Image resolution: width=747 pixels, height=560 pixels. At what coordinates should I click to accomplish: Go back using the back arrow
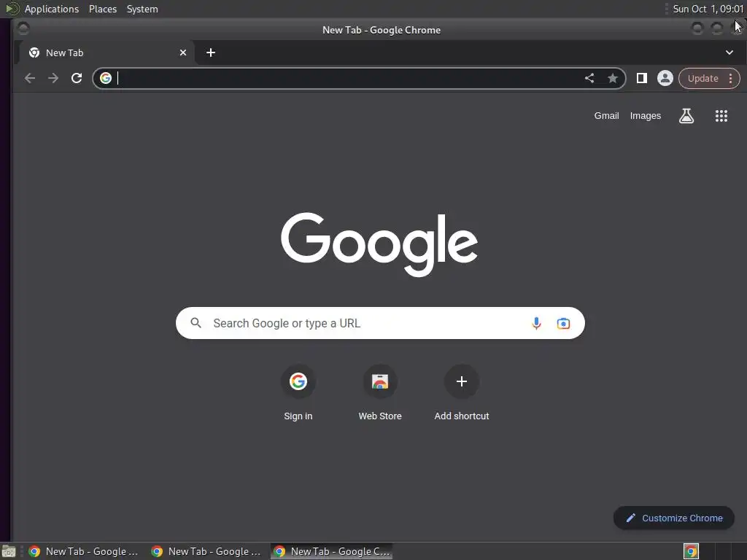pos(29,78)
